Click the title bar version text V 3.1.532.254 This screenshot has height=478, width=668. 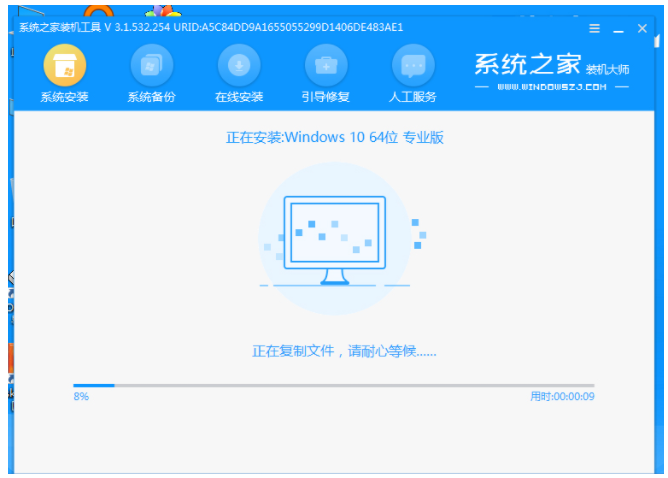137,28
